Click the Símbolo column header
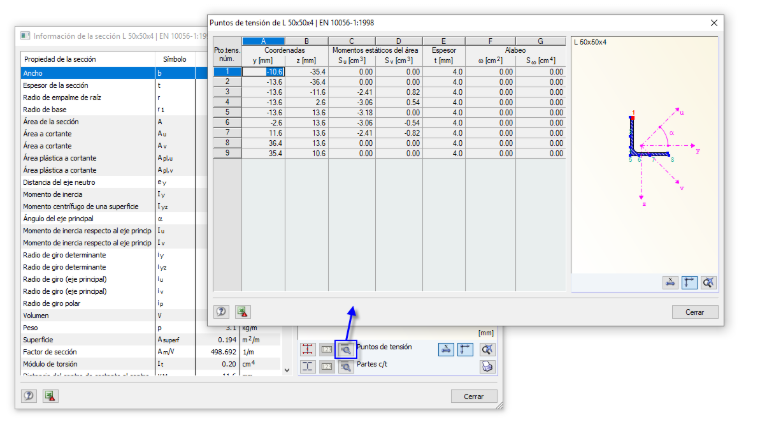This screenshot has width=760, height=433. tap(175, 59)
